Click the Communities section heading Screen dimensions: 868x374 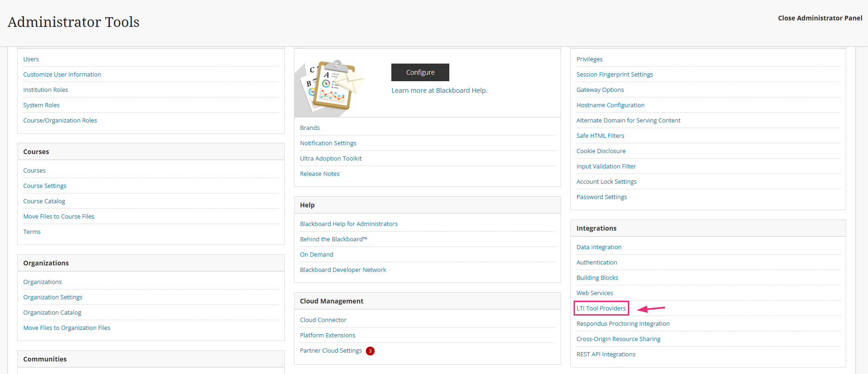[45, 359]
